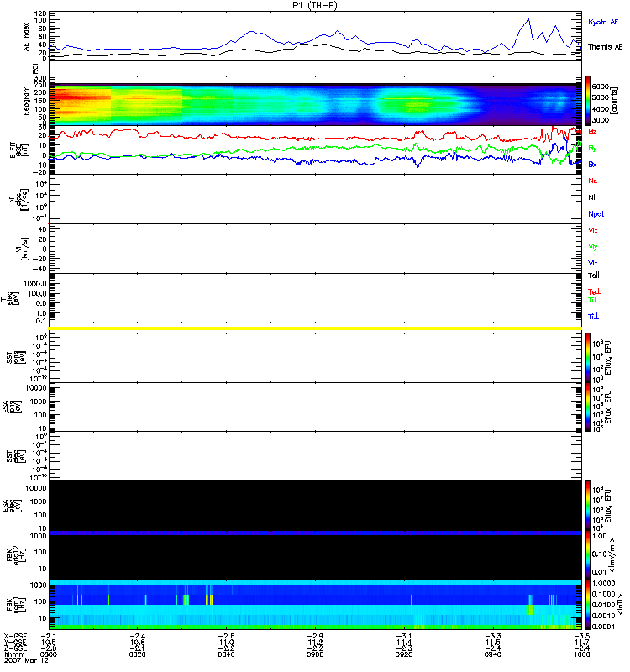Click the "0900" time tick label
The height and width of the screenshot is (672, 630).
pyautogui.click(x=315, y=654)
